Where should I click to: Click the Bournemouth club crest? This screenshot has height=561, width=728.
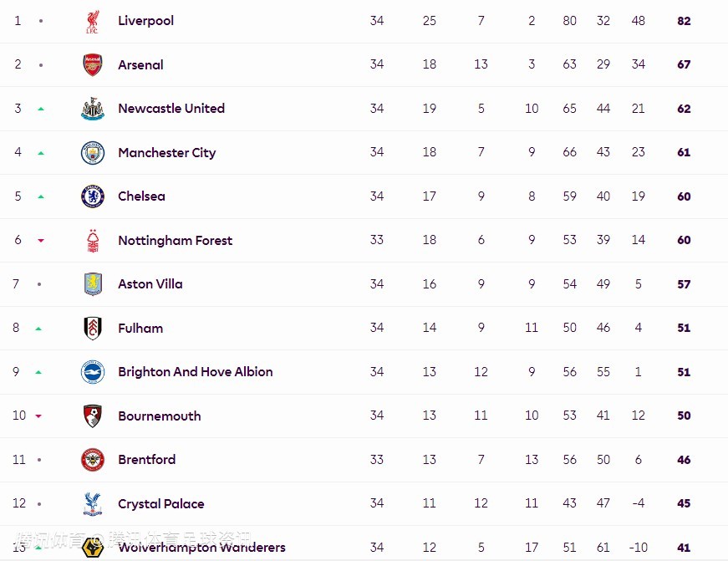coord(92,416)
